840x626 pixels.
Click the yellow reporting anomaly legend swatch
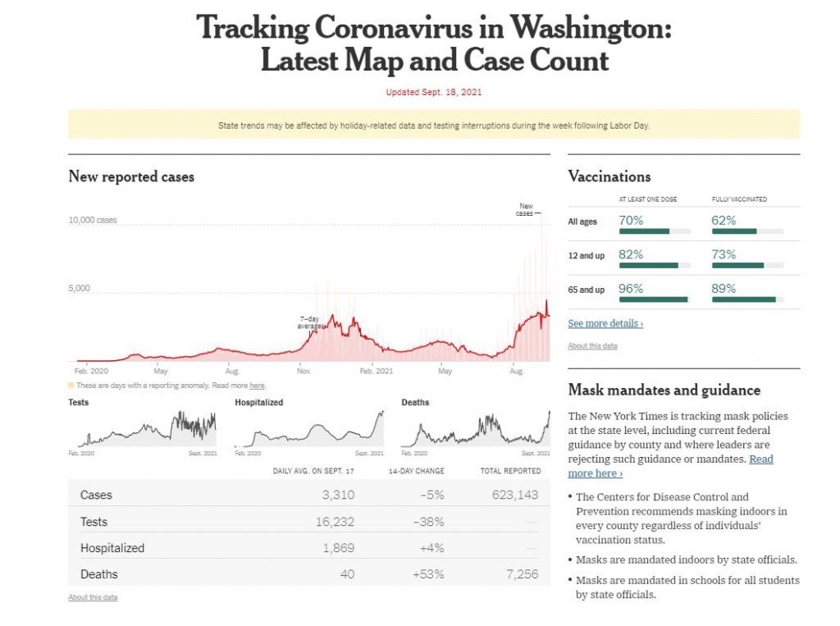pyautogui.click(x=71, y=385)
